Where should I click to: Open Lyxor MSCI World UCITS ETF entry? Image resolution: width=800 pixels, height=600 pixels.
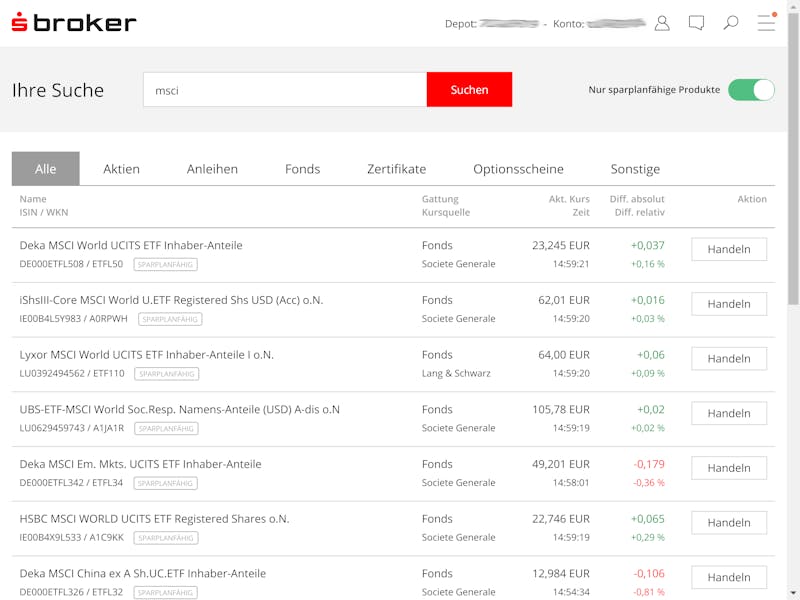(x=146, y=355)
